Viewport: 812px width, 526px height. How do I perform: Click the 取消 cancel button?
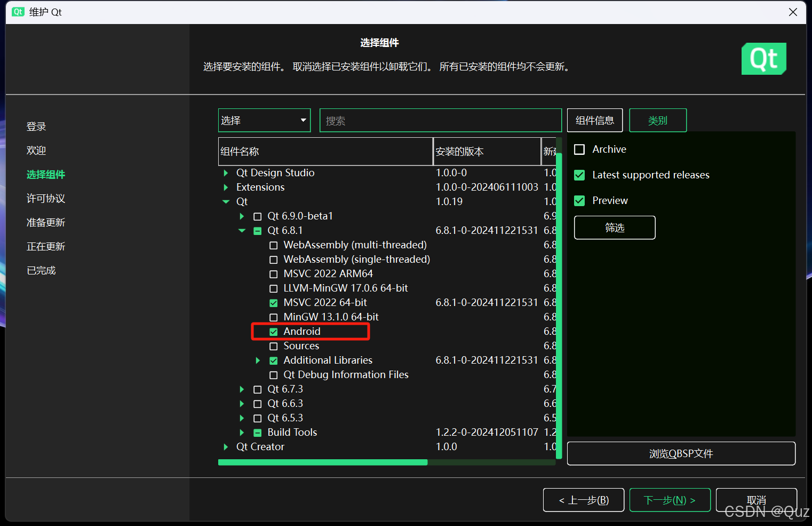[x=757, y=500]
